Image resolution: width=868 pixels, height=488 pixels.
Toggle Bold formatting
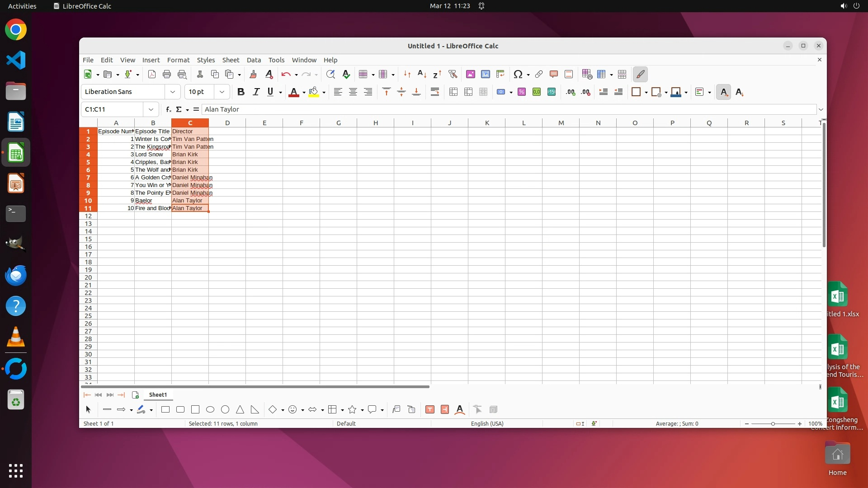tap(241, 92)
